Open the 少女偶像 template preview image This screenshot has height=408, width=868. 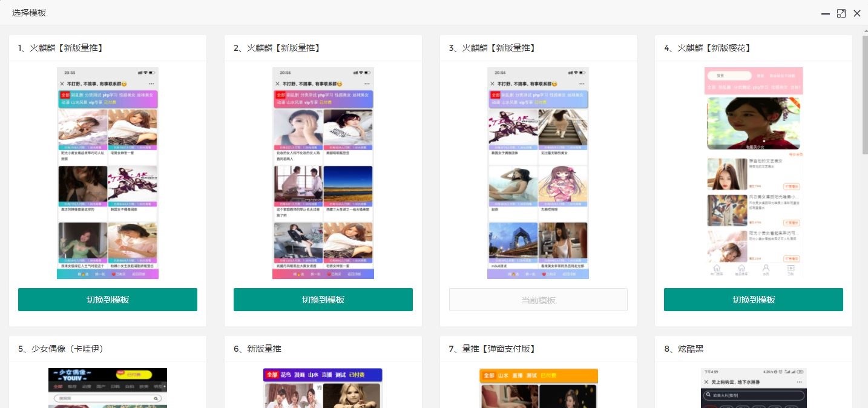tap(108, 387)
